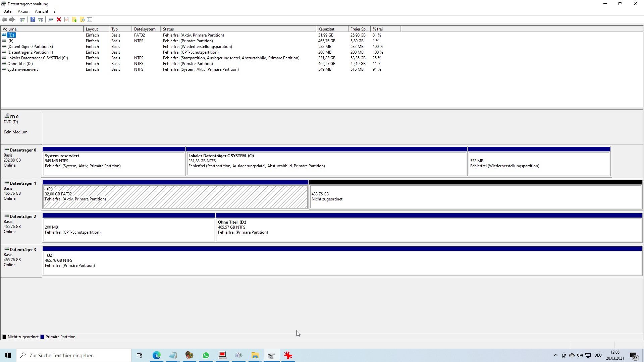Click the checklist settings toolbar icon
This screenshot has height=362, width=644.
click(90, 19)
